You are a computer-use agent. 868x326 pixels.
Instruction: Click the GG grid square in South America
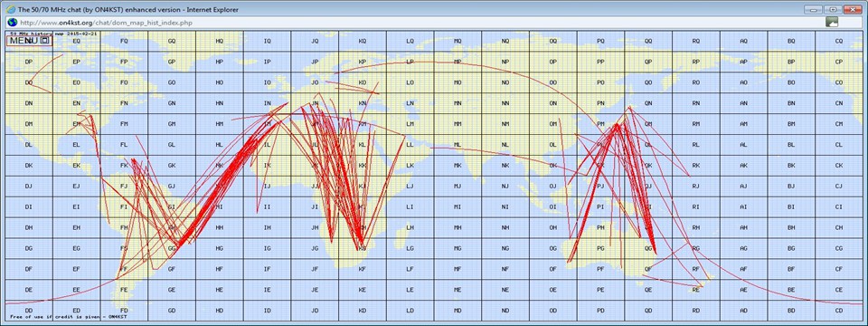pos(172,248)
